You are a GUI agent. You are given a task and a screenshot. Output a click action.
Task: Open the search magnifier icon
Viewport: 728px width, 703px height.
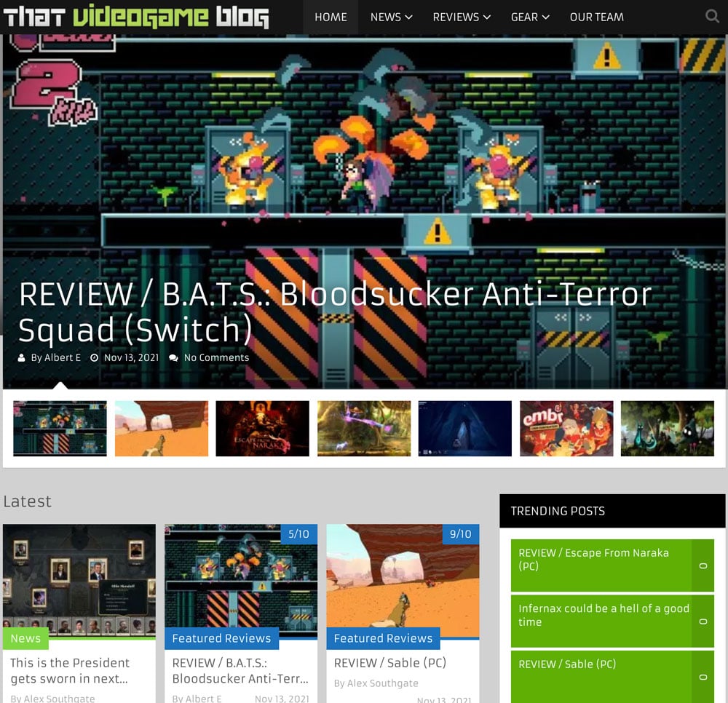712,16
